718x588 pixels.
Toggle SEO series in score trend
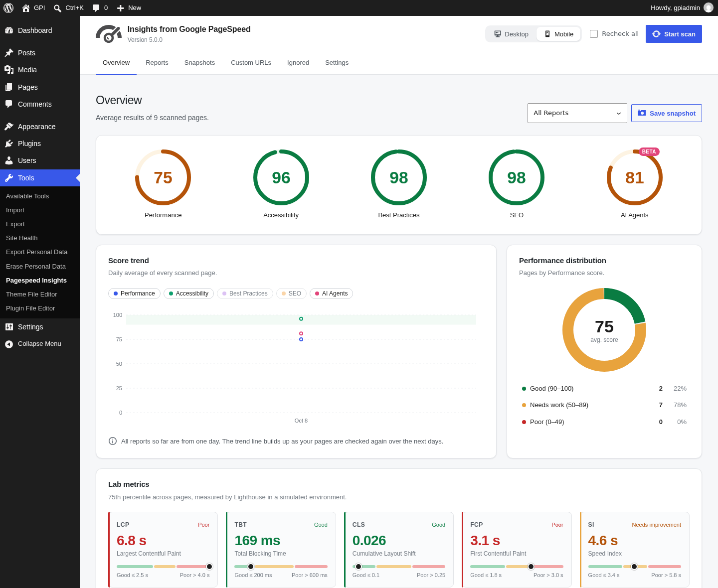click(x=291, y=294)
